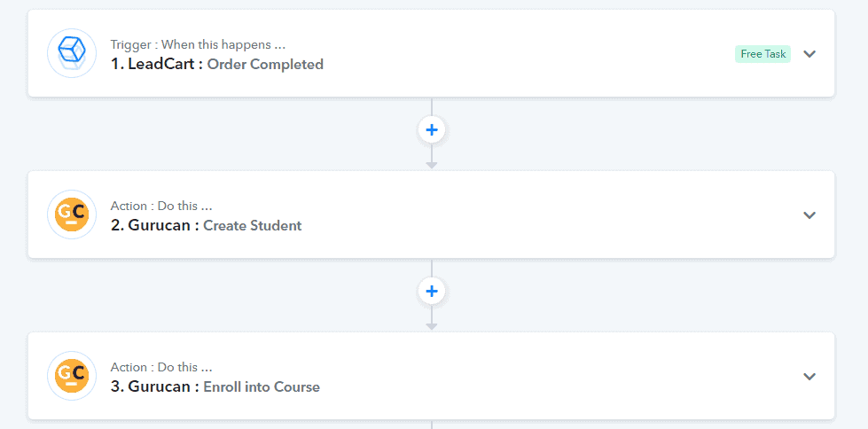
Task: Expand the Gurucan Enroll into Course action
Action: 809,377
